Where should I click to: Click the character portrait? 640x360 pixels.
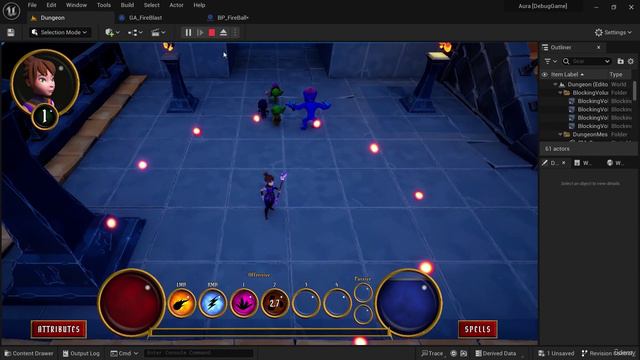coord(44,83)
